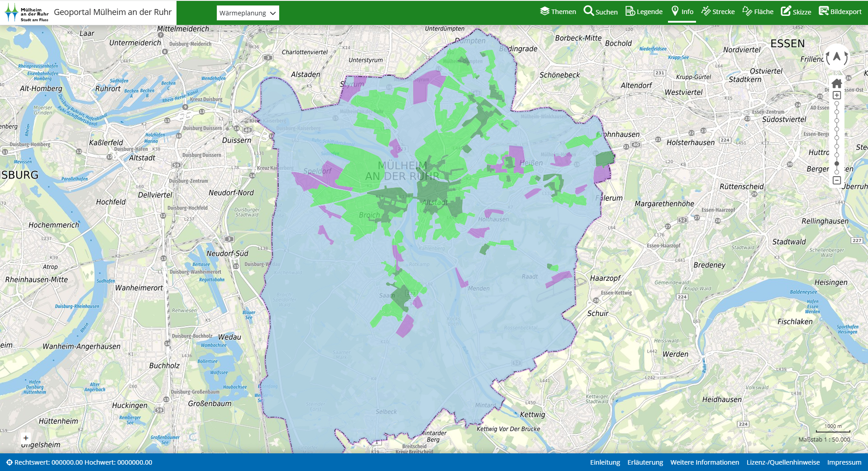Click the Holsterhausen map label
The width and height of the screenshot is (868, 471).
[x=691, y=142]
